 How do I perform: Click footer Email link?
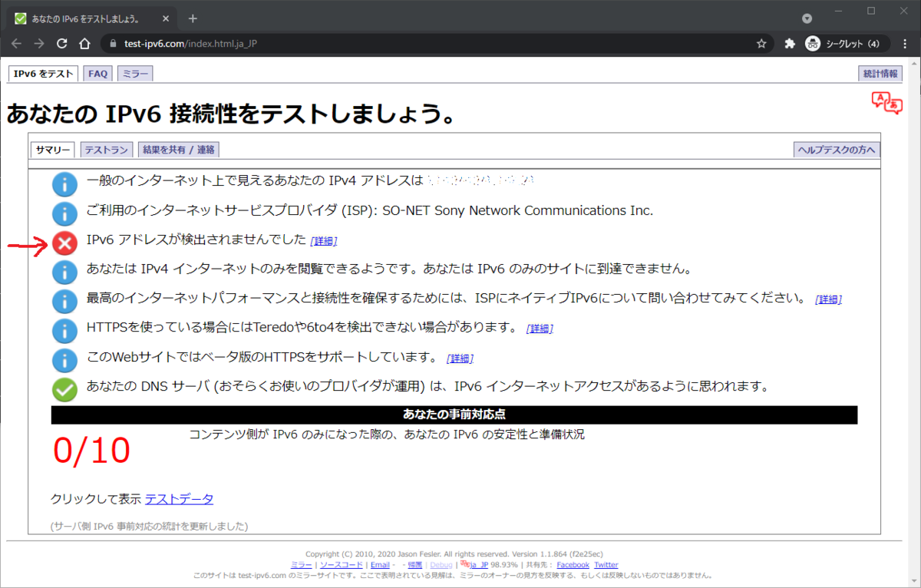click(x=380, y=565)
